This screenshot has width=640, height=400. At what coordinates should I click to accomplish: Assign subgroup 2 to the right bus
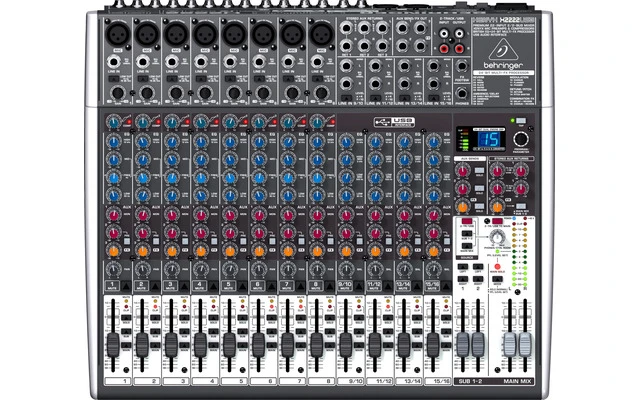coord(478,280)
